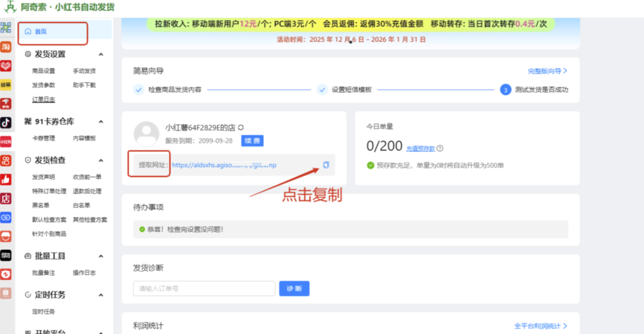
Task: Open 收货前一单 menu item
Action: [x=87, y=177]
